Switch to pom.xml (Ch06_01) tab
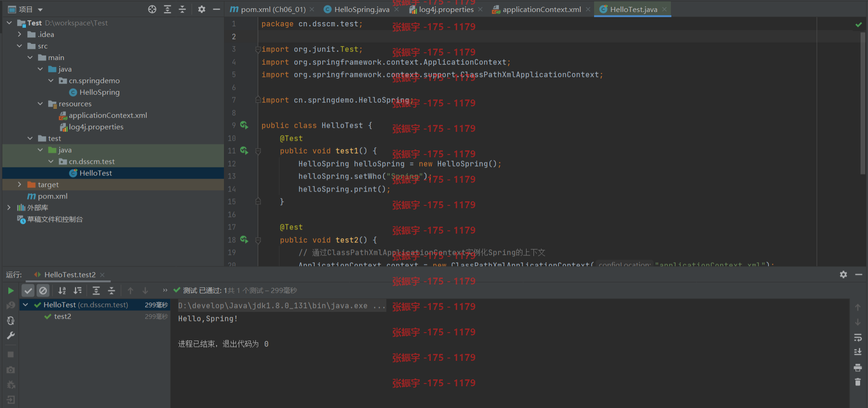 click(273, 9)
